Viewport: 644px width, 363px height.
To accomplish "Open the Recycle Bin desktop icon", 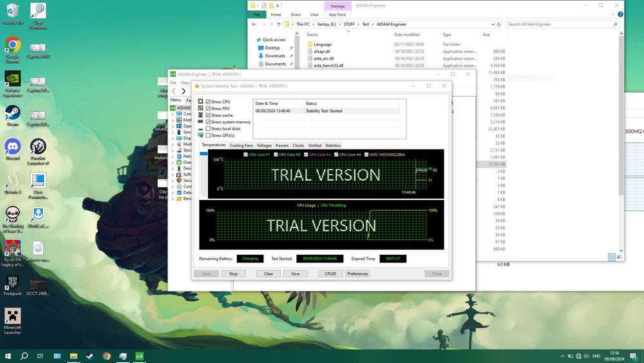I will (12, 14).
